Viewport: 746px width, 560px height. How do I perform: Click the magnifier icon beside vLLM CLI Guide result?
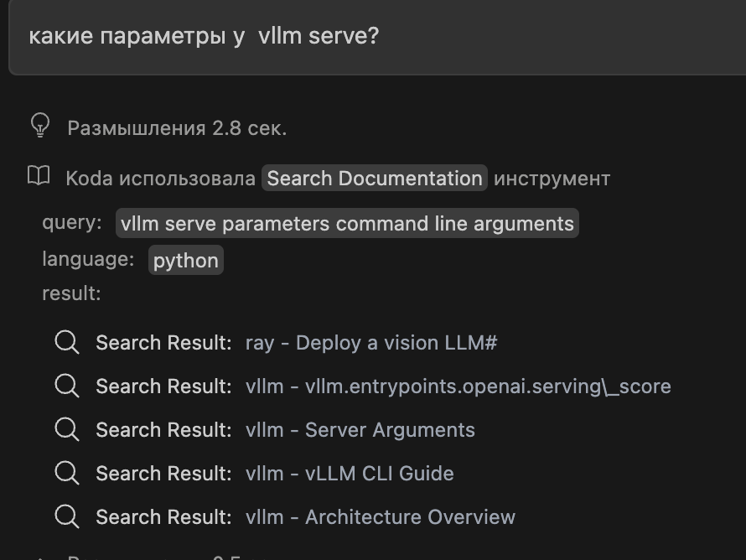point(67,473)
